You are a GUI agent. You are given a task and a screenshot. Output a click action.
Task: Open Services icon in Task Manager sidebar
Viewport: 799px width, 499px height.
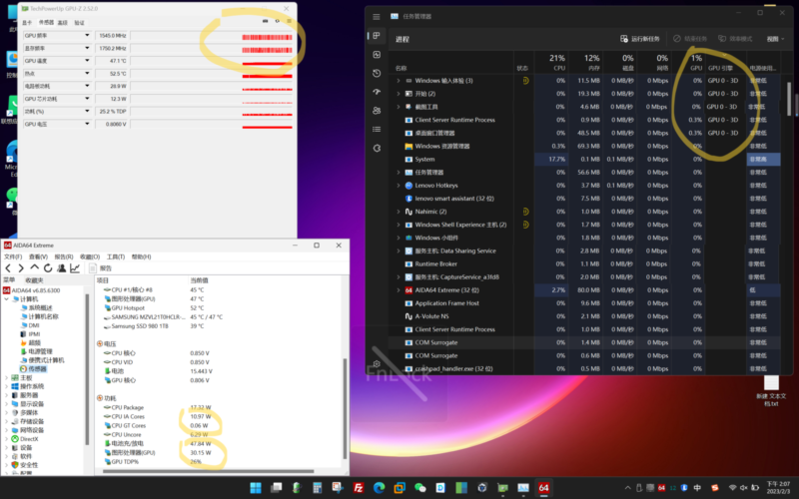(x=377, y=145)
